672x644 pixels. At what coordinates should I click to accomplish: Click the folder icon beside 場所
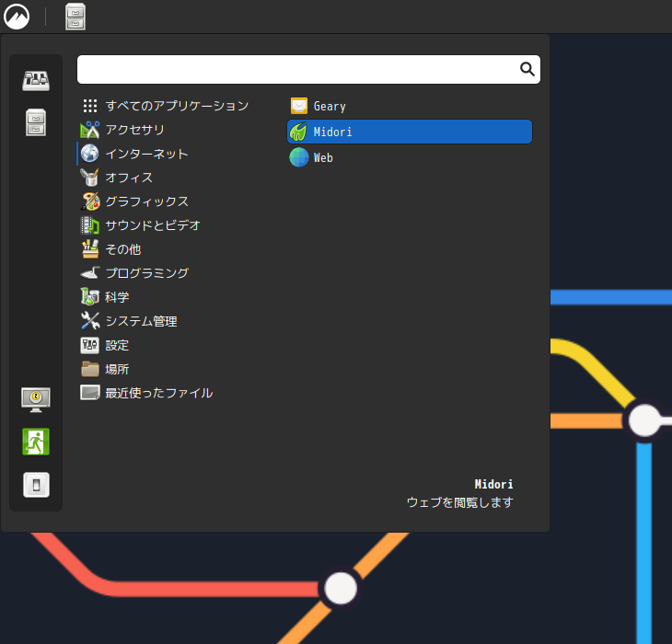click(90, 369)
